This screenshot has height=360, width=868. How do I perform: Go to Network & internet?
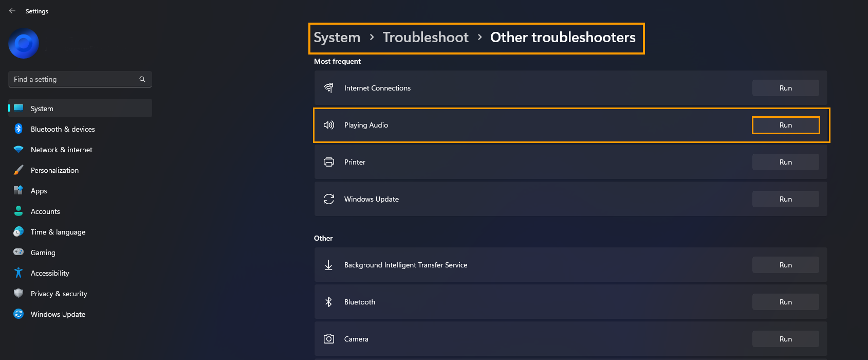click(x=80, y=149)
